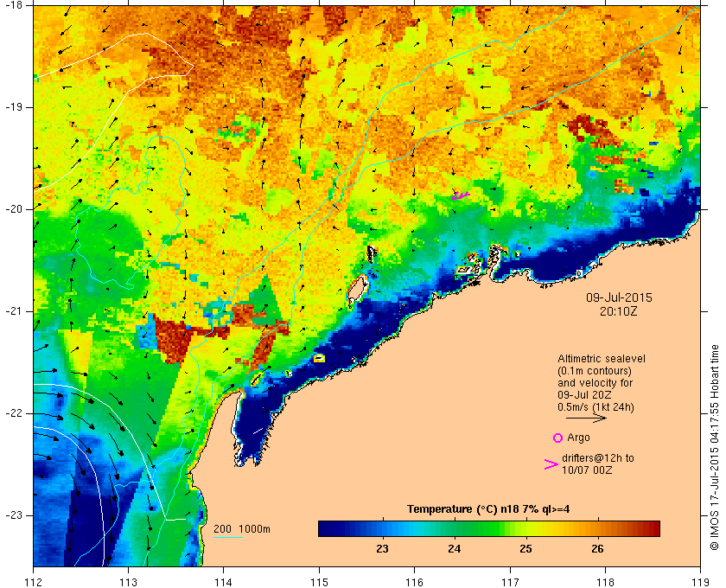Click the latitude axis label -18
Image resolution: width=726 pixels, height=588 pixels.
click(14, 5)
